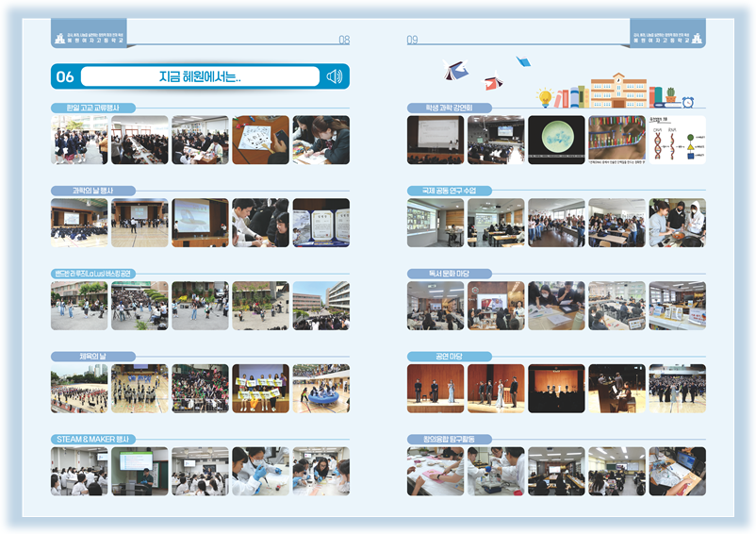Open the students holding yellow signs photo
This screenshot has height=534, width=756.
pos(260,388)
